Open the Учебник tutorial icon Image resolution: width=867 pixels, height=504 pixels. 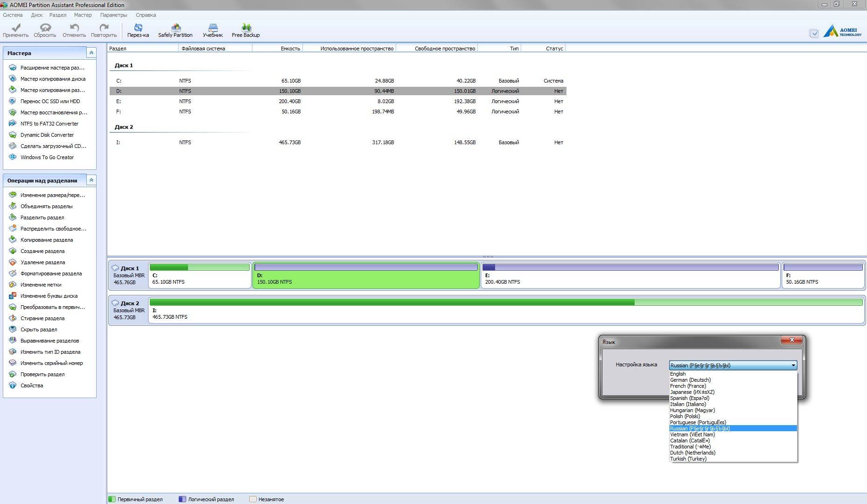[213, 30]
